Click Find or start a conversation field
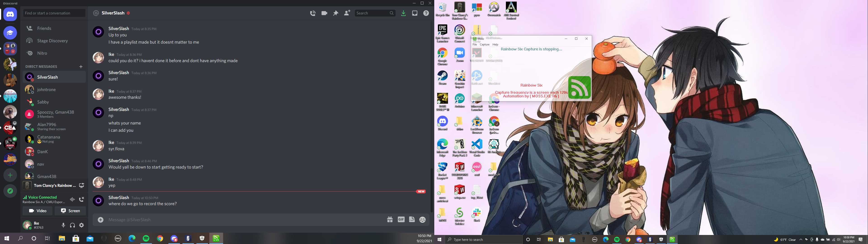The height and width of the screenshot is (244, 868). [54, 13]
